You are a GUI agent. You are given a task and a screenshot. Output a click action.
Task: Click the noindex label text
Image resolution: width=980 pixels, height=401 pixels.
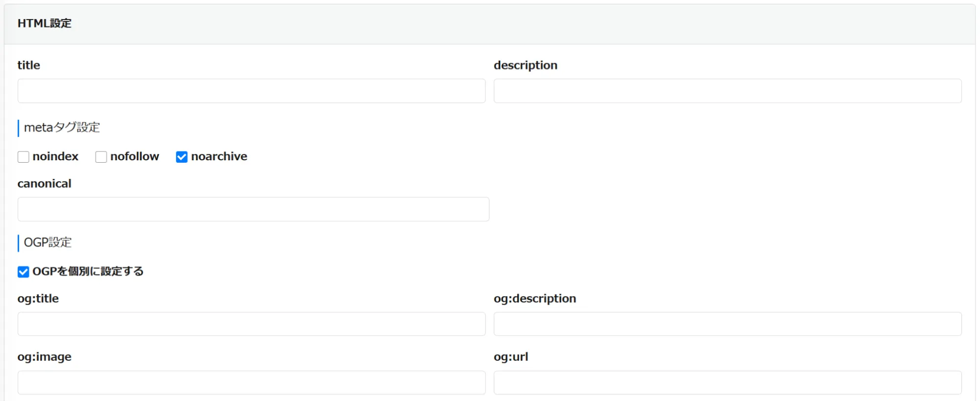[55, 156]
